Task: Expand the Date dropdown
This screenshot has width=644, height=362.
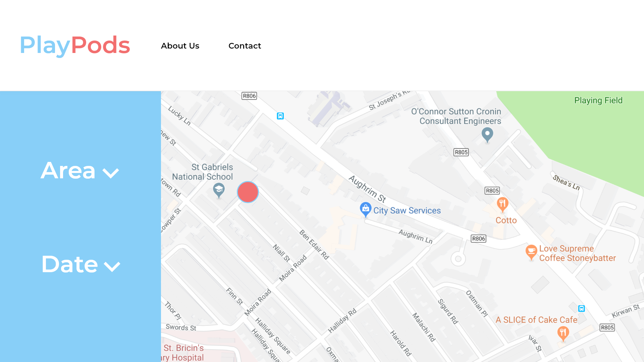Action: pos(80,264)
